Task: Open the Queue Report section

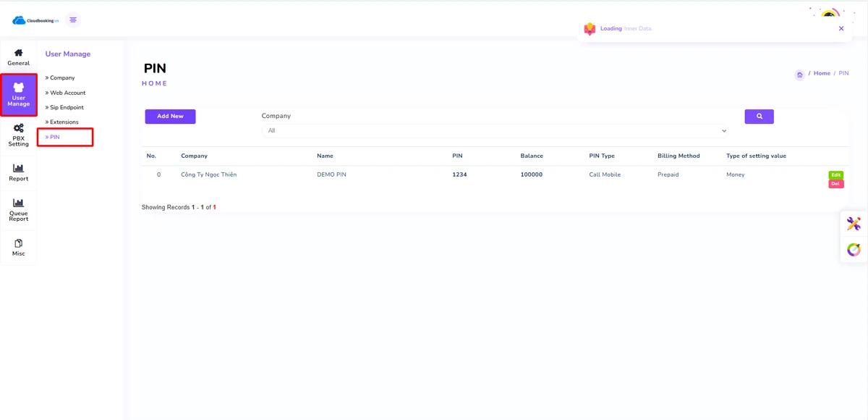Action: (x=19, y=209)
